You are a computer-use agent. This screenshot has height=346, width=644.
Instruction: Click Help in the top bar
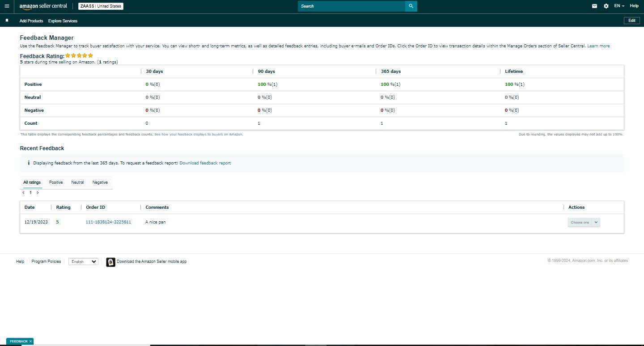pyautogui.click(x=634, y=6)
